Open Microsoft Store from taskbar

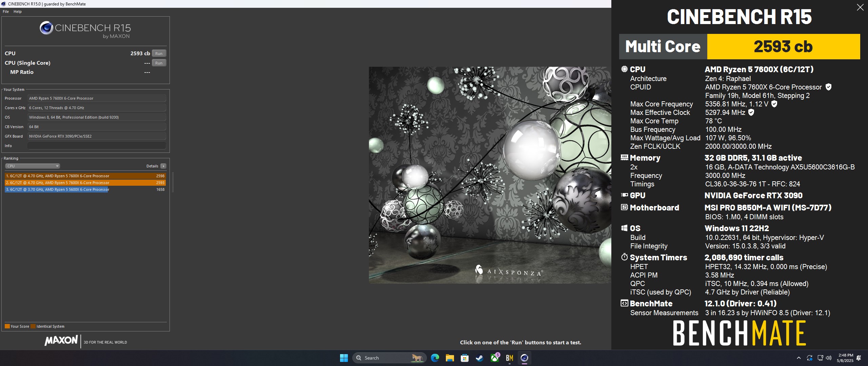pos(465,358)
